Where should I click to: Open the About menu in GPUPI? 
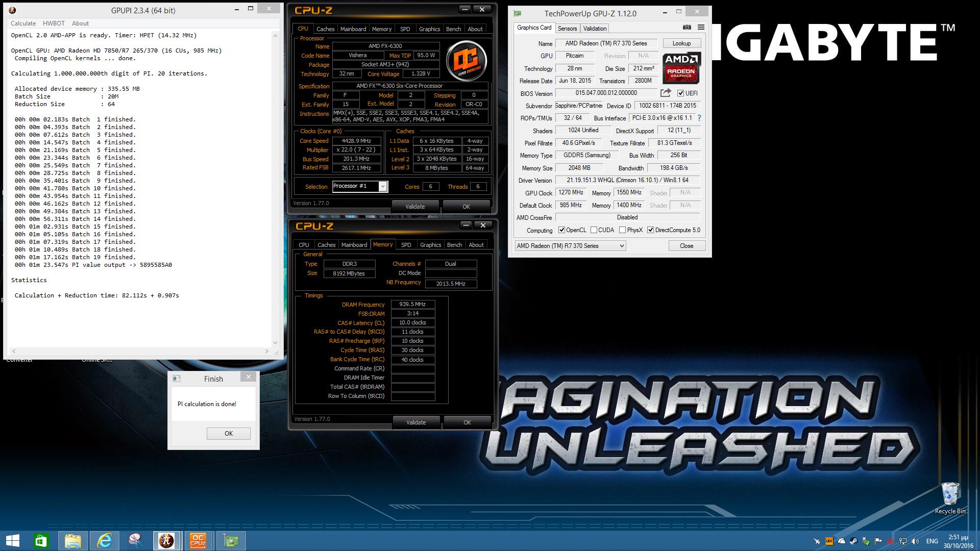80,23
